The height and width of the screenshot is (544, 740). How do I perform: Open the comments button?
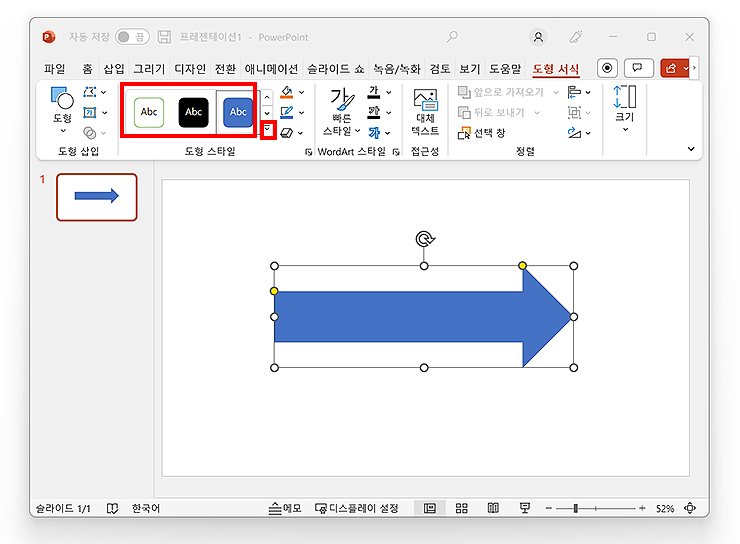click(x=639, y=68)
